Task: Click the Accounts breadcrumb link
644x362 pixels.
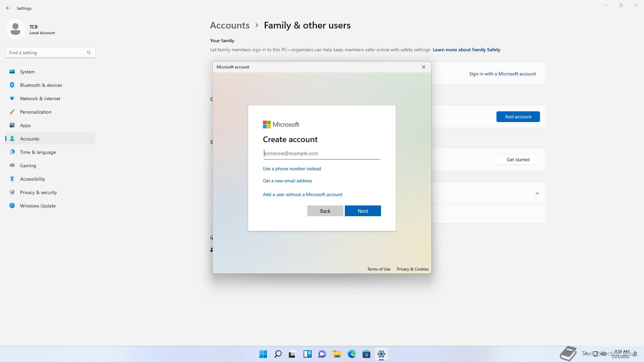Action: (x=230, y=25)
